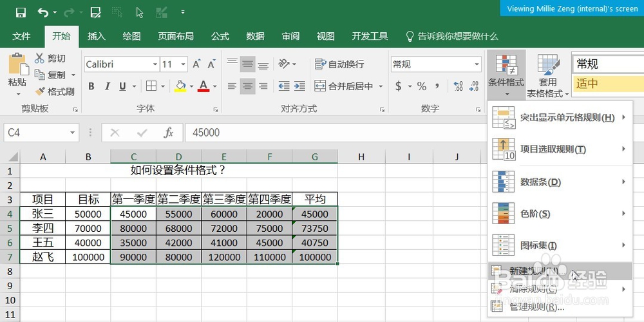Image resolution: width=644 pixels, height=322 pixels.
Task: Open the 数据条 data bars submenu
Action: click(560, 182)
